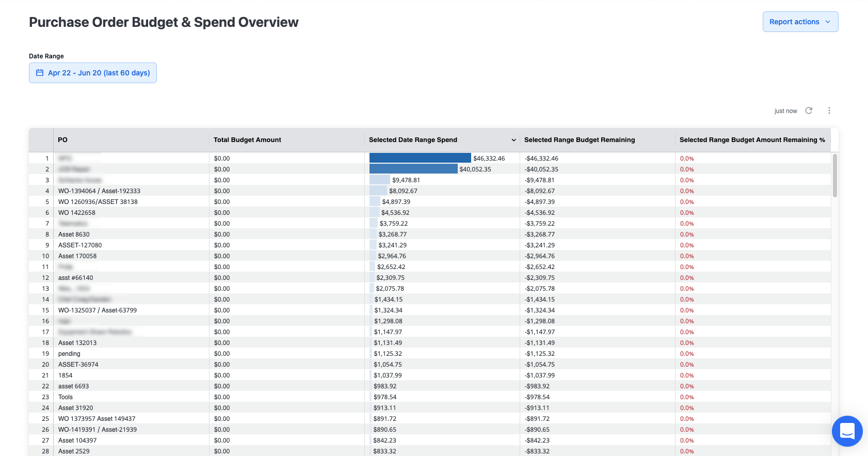The height and width of the screenshot is (456, 868).
Task: Click row number 1 in the table
Action: pyautogui.click(x=47, y=159)
